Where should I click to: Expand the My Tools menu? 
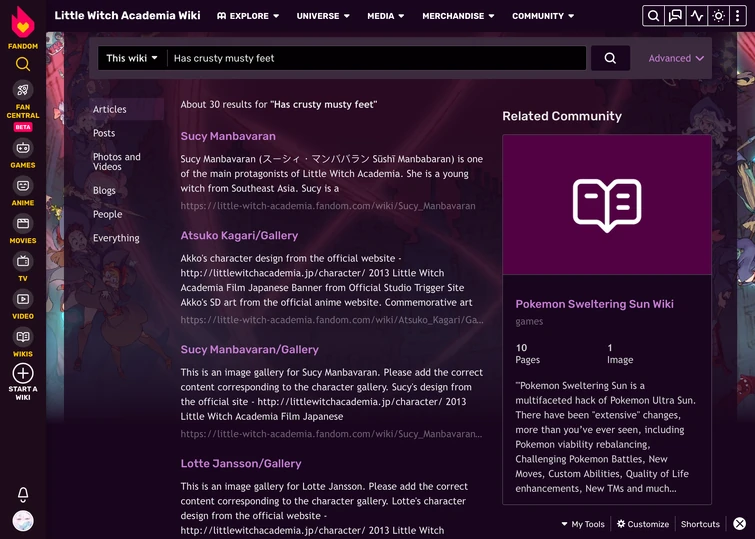(583, 524)
